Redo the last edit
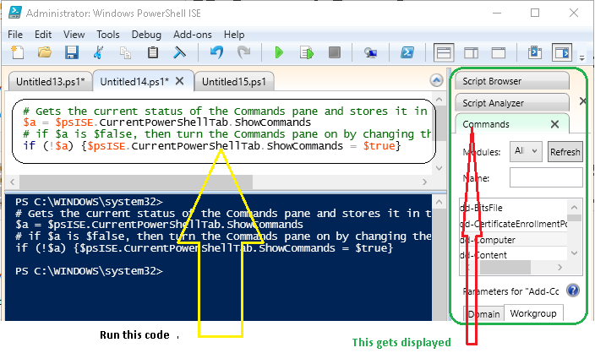This screenshot has height=364, width=595. click(243, 52)
